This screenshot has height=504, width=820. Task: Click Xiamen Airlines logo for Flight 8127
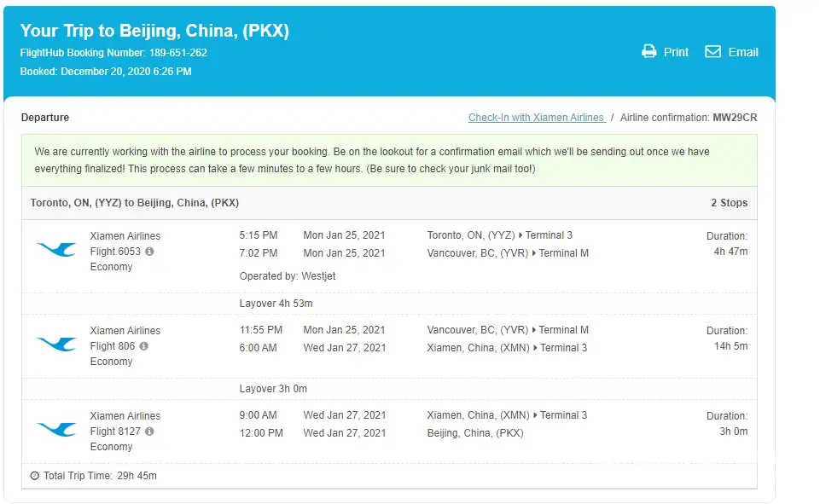point(56,429)
